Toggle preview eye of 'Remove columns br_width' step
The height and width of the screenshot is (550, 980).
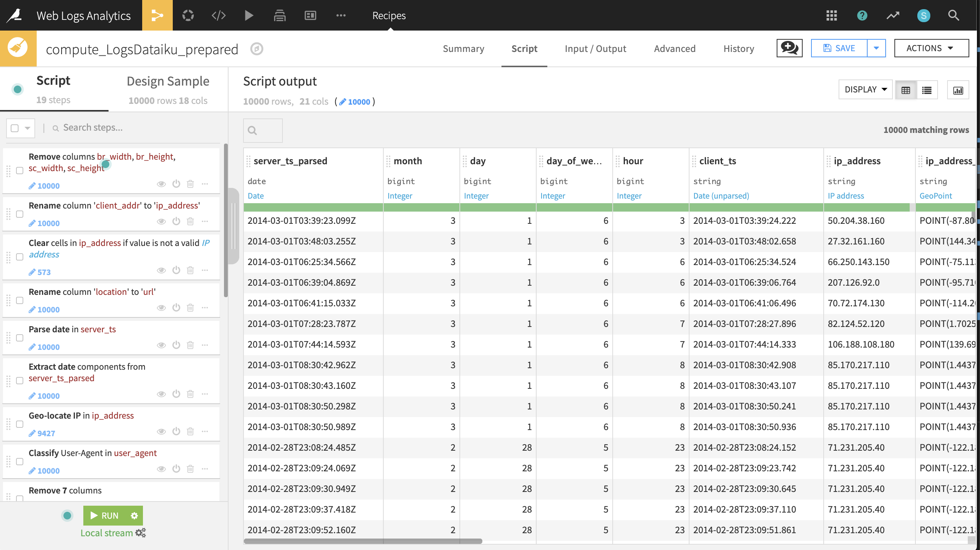161,184
